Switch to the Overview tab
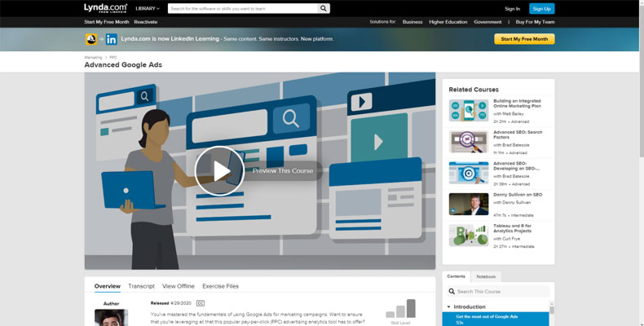This screenshot has width=644, height=326. point(107,286)
